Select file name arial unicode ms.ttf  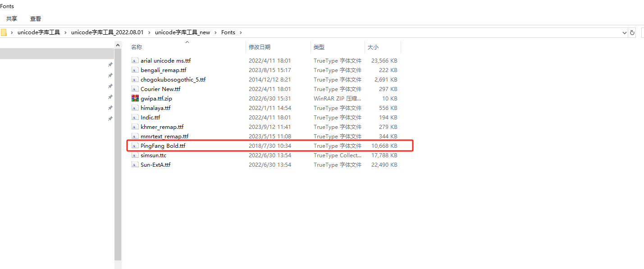tap(166, 60)
